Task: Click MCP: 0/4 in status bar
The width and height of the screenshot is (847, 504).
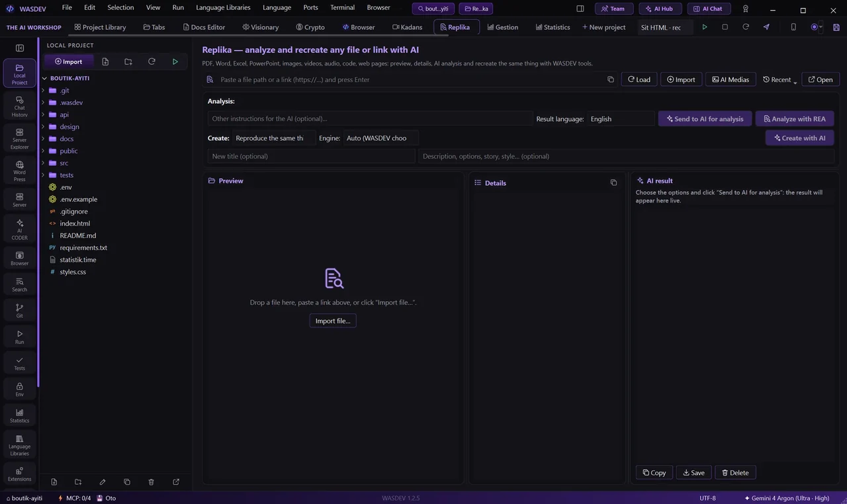Action: click(x=74, y=498)
